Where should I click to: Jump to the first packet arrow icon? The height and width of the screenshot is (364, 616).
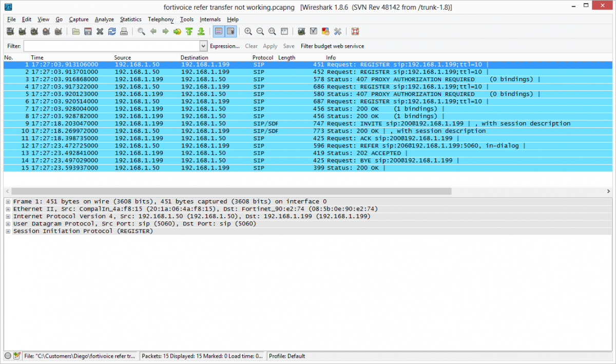(189, 32)
